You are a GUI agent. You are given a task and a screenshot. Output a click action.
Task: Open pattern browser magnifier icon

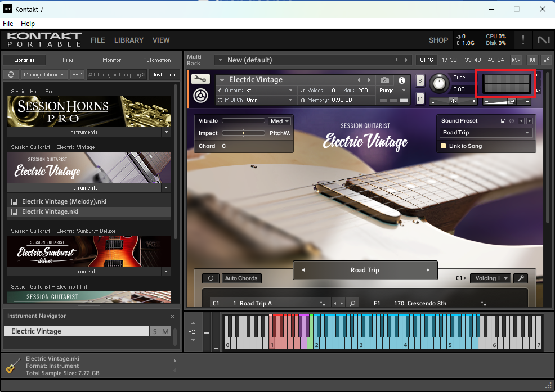coord(352,303)
